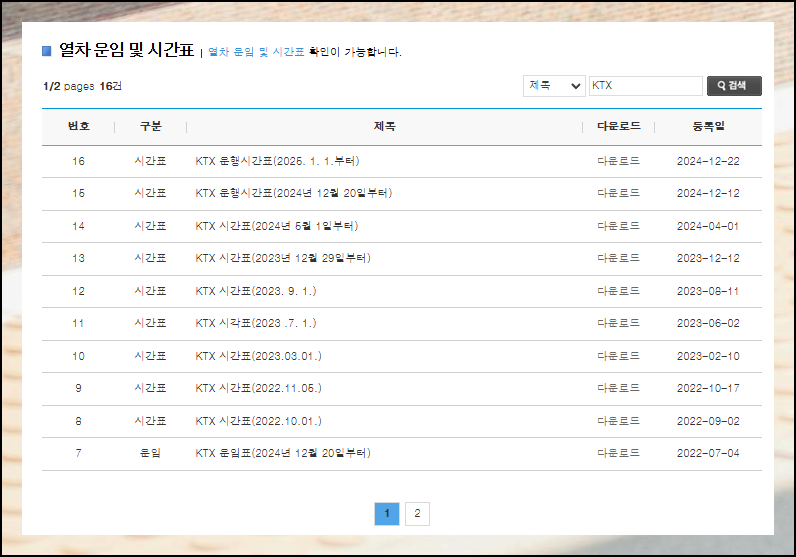Image resolution: width=796 pixels, height=557 pixels.
Task: Open KTX 시간표(2024년 5월 1일부터) title
Action: pos(277,226)
